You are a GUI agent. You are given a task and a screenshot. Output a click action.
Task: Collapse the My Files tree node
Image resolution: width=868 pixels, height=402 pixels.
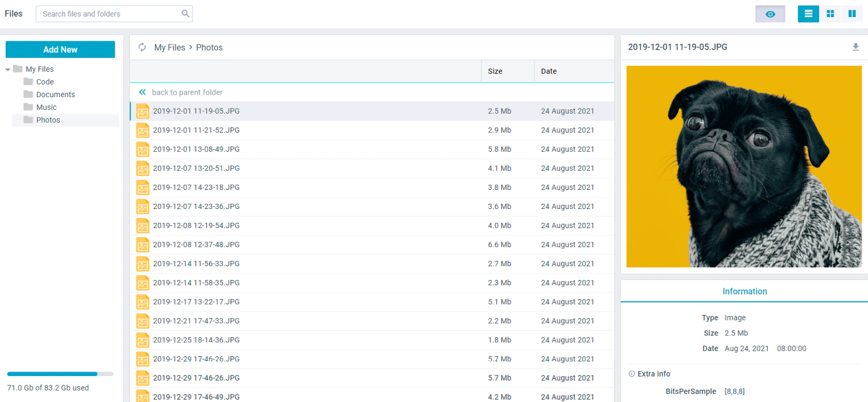8,69
